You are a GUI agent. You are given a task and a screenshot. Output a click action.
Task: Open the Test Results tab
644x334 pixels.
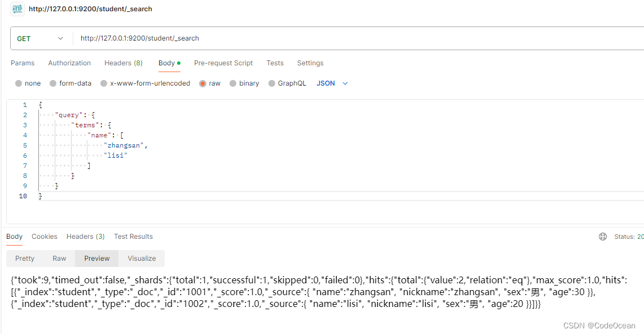[133, 237]
